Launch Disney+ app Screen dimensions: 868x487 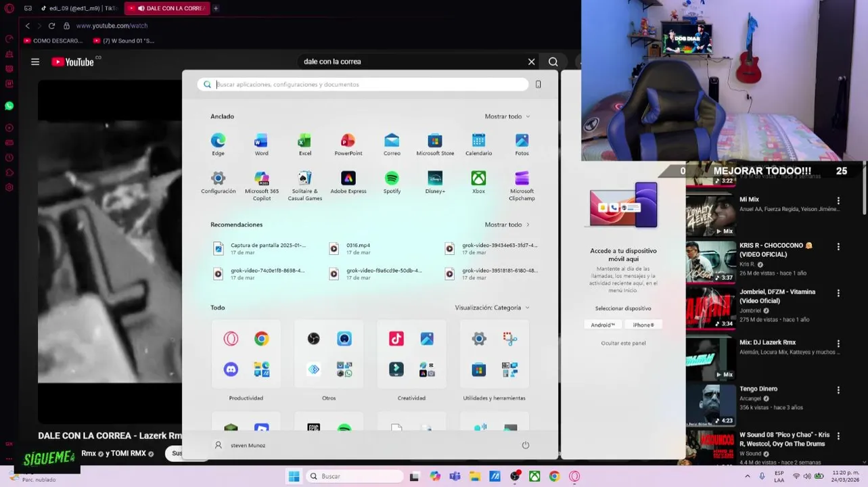435,183
